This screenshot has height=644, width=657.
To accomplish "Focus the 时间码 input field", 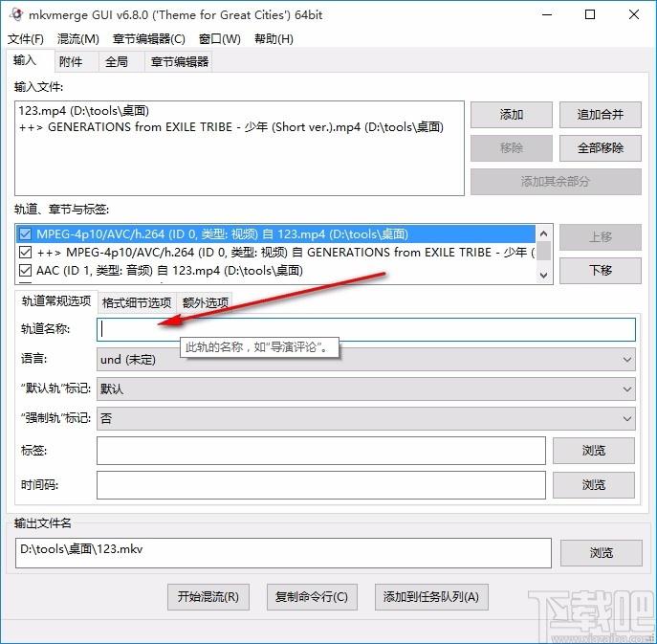I will [321, 485].
